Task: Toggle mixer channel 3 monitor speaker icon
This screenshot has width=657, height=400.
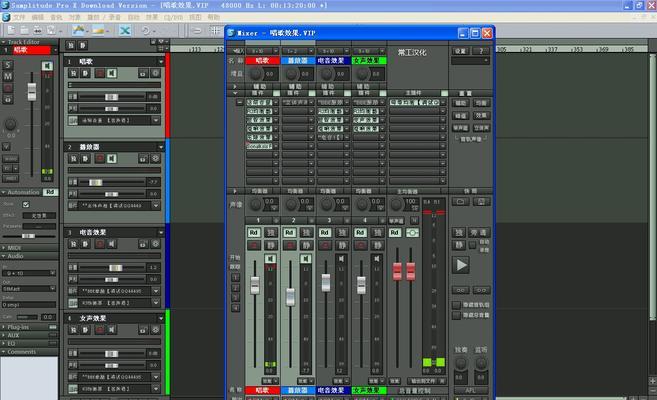Action: coord(341,258)
